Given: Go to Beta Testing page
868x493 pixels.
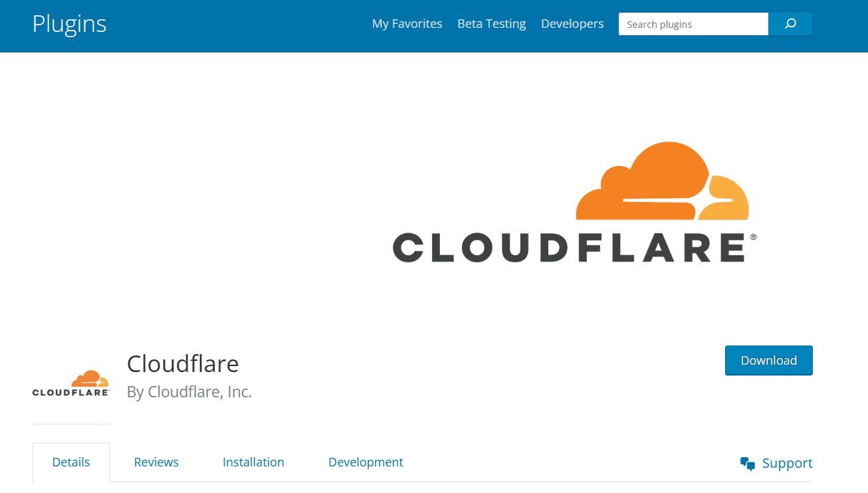Looking at the screenshot, I should pos(492,24).
